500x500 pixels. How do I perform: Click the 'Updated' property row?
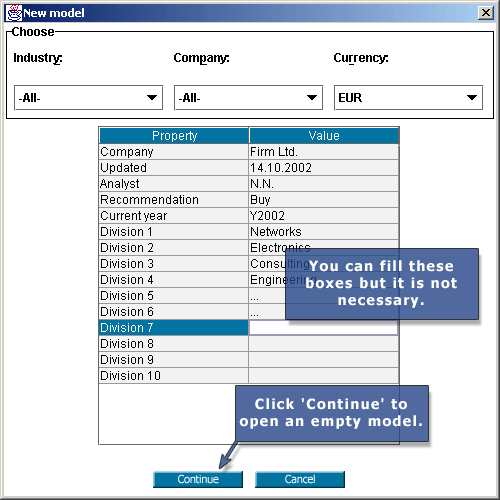174,168
